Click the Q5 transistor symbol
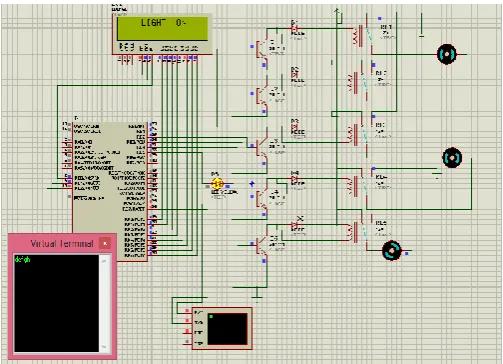The image size is (503, 364). coord(263,245)
